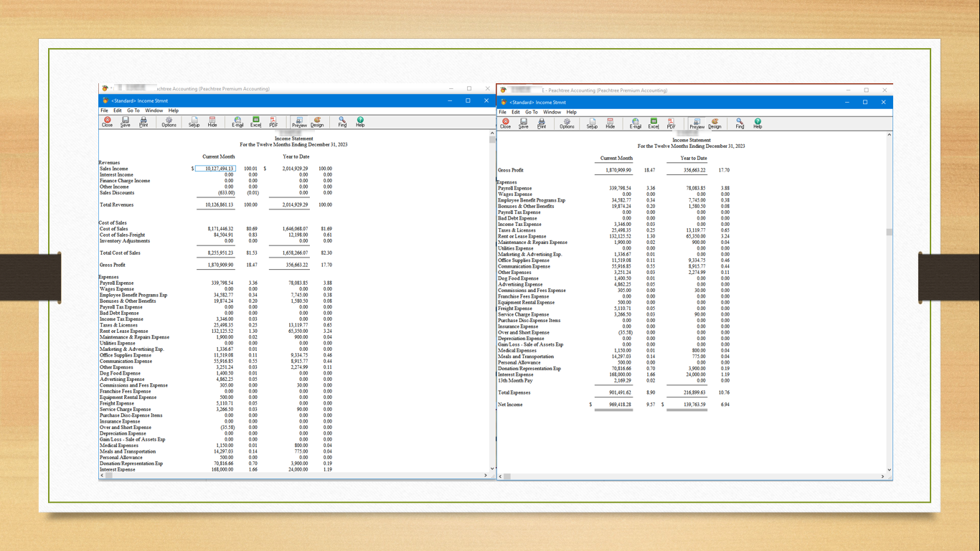Click red Close icon in left toolbar

tap(107, 121)
